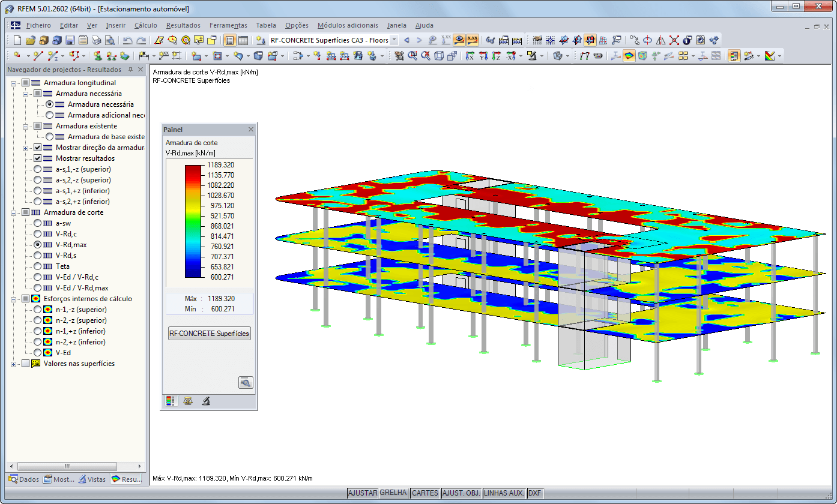837x504 pixels.
Task: Open the Resultados menu
Action: pyautogui.click(x=184, y=25)
